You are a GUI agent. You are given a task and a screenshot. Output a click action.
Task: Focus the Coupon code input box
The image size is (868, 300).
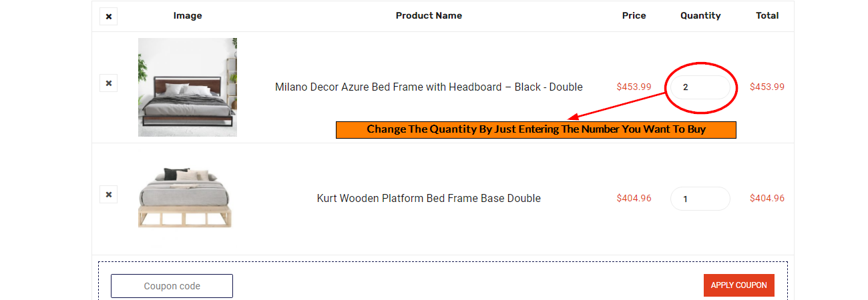[x=172, y=286]
